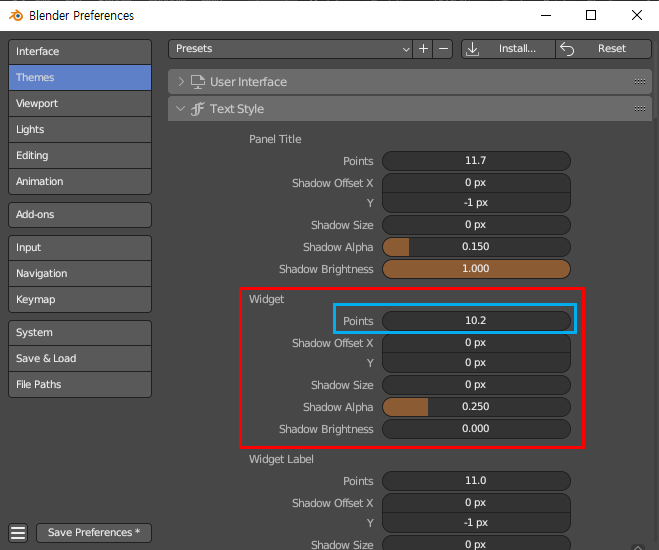659x550 pixels.
Task: Adjust Widget Shadow Brightness slider 0.000
Action: pos(476,429)
